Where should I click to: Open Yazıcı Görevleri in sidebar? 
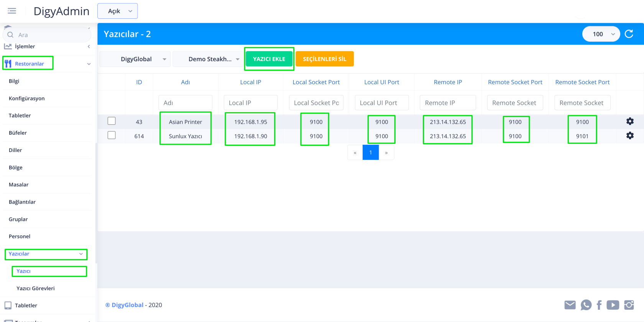coord(35,288)
